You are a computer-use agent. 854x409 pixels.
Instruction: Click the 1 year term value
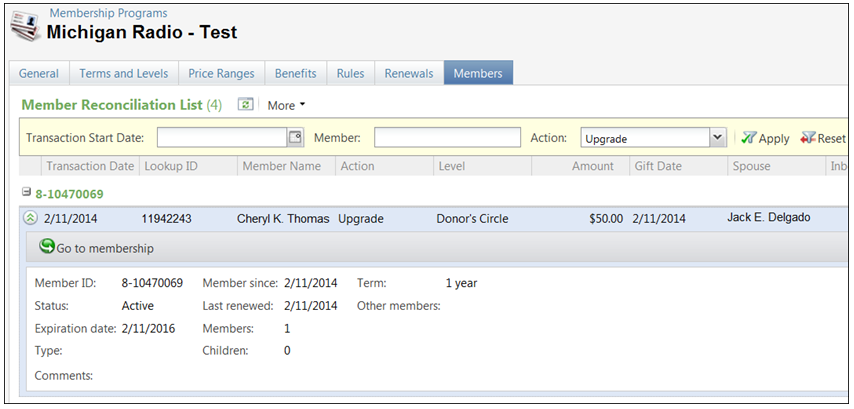point(461,283)
